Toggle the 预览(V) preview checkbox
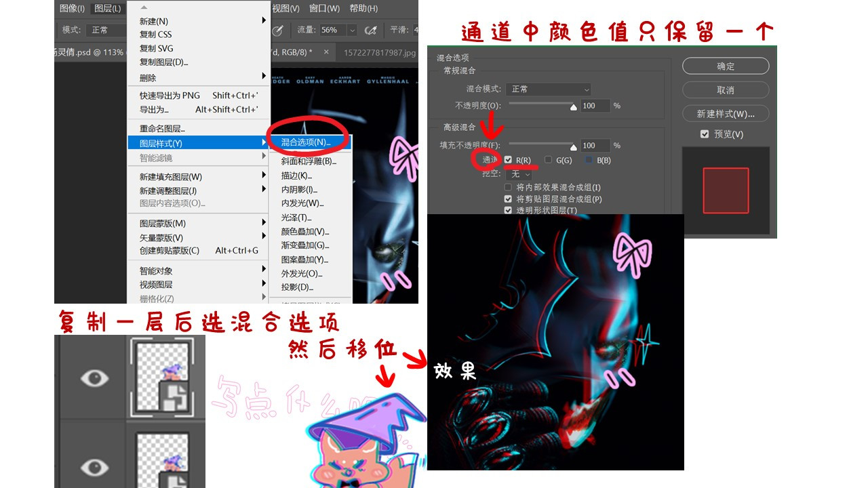Viewport: 868px width, 488px height. 705,134
